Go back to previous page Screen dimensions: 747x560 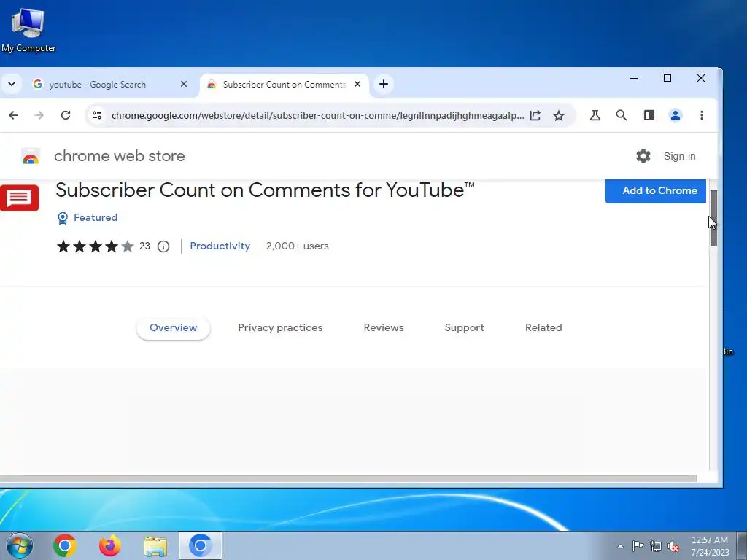[13, 115]
